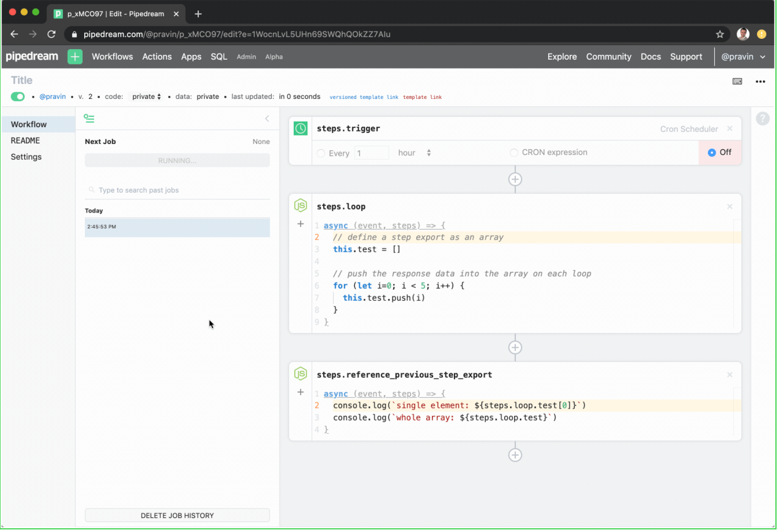777x532 pixels.
Task: Open the README sidebar tab
Action: point(26,140)
